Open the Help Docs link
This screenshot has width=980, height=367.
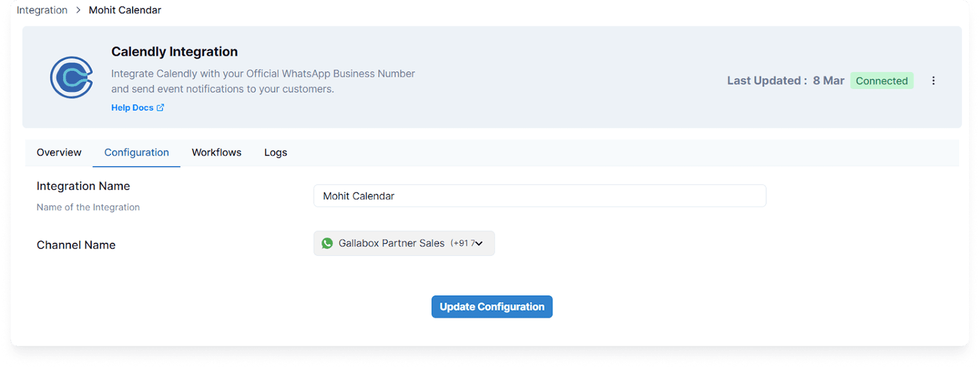[132, 108]
